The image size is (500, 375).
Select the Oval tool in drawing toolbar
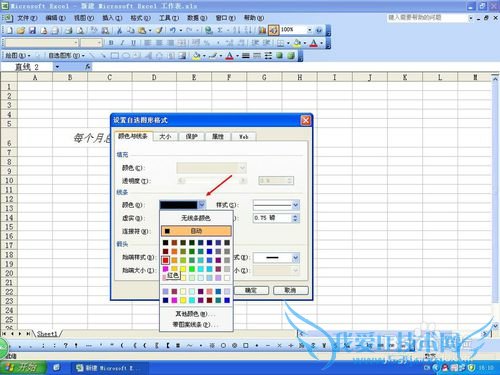coord(126,56)
